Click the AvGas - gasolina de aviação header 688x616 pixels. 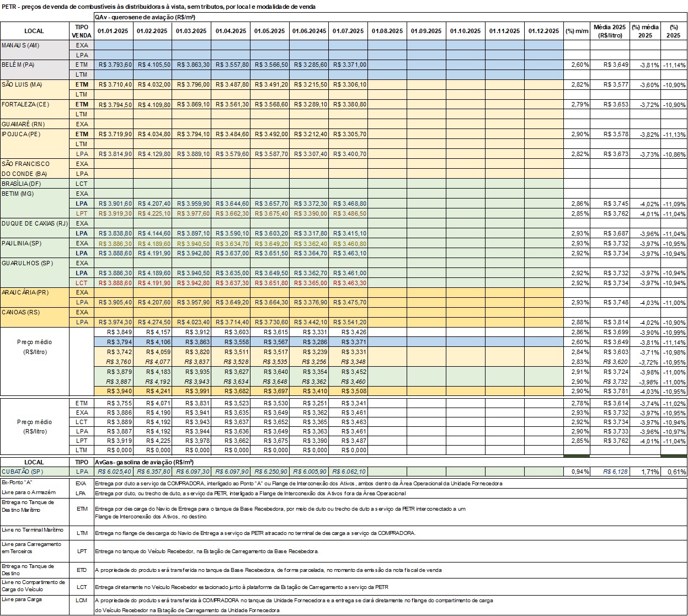(x=144, y=462)
